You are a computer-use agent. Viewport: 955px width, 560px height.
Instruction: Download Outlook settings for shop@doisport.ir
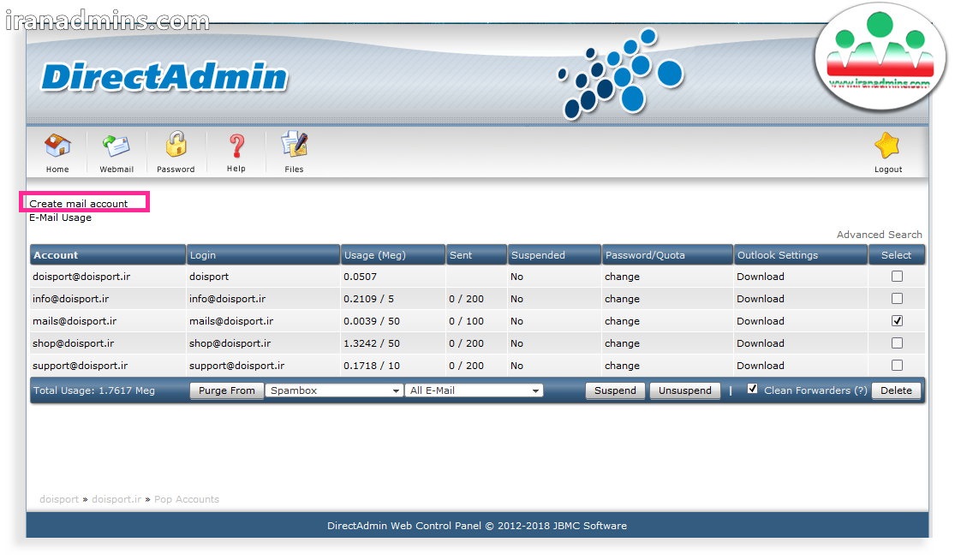pos(760,343)
